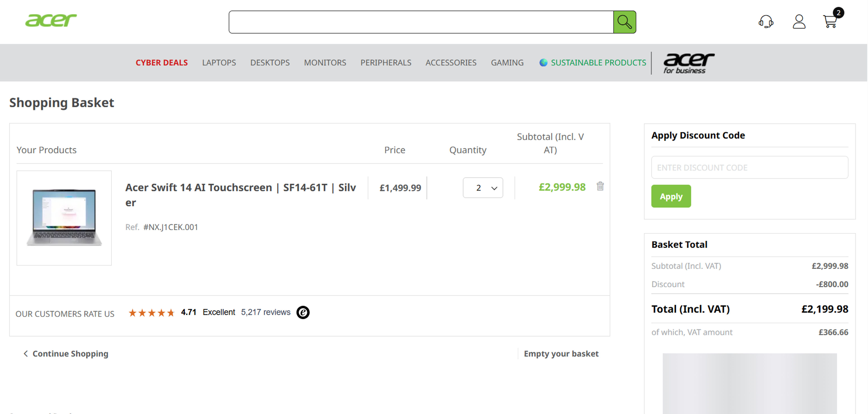Open the Peripherals menu
This screenshot has height=414, width=868.
pos(386,63)
